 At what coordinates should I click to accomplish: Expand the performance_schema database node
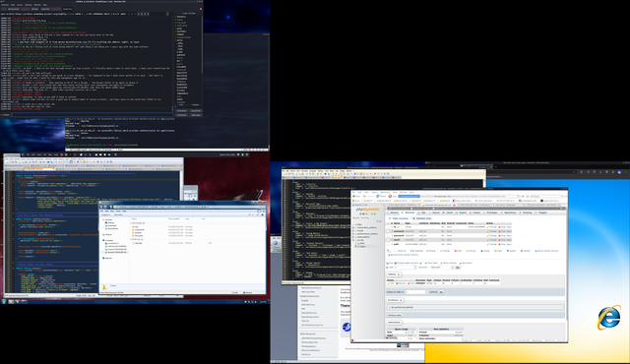pyautogui.click(x=353, y=234)
